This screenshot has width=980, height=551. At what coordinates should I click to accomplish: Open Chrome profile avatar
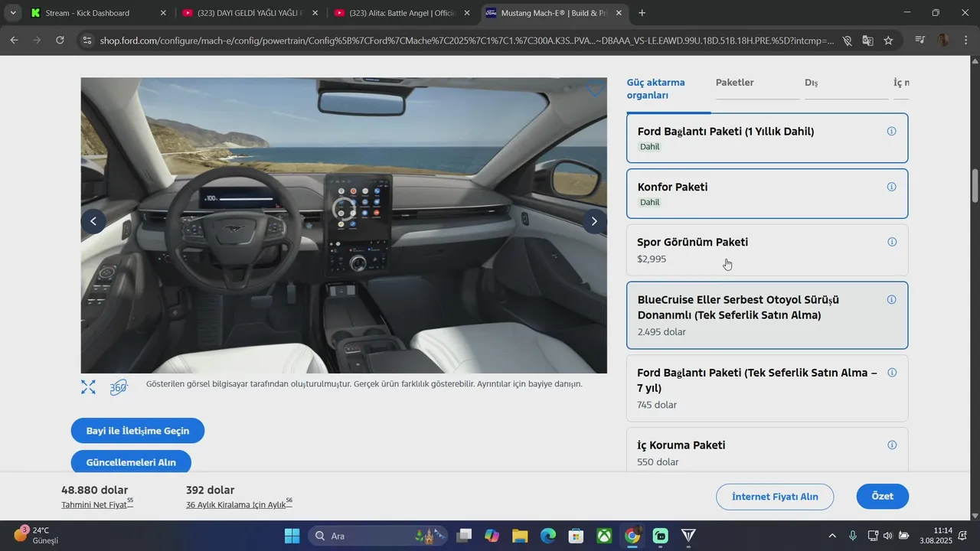pyautogui.click(x=943, y=40)
